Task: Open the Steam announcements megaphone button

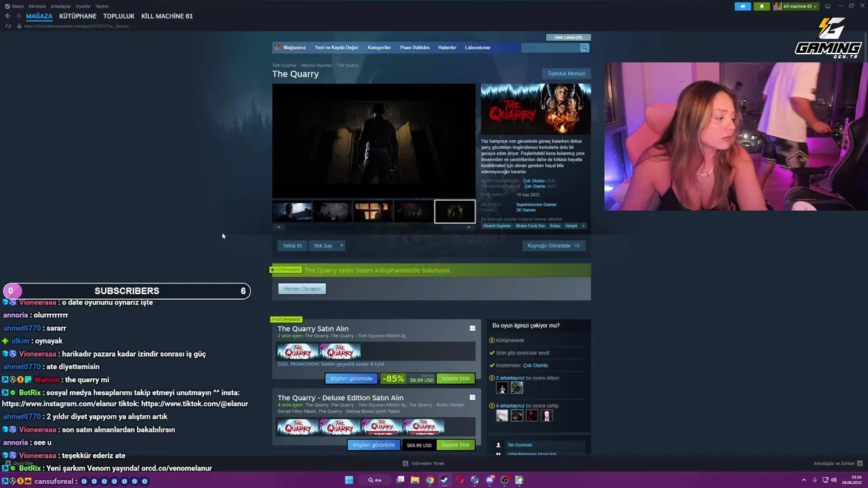Action: click(743, 6)
